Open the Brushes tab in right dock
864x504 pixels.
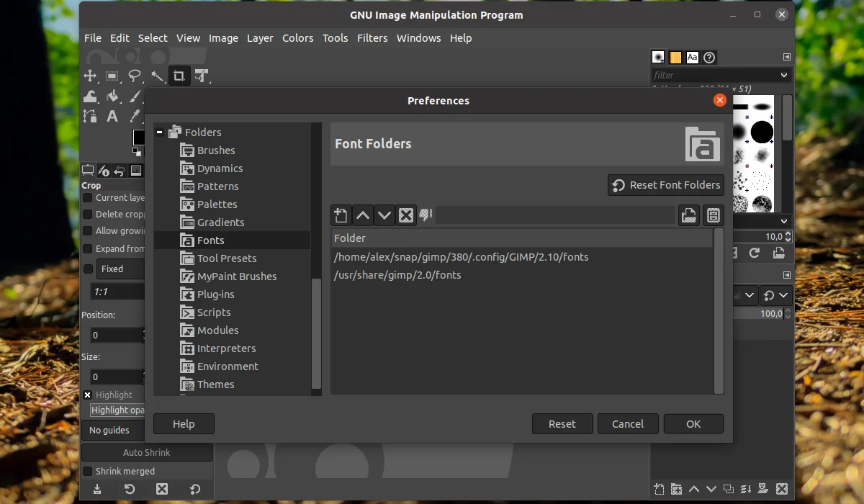[x=658, y=57]
